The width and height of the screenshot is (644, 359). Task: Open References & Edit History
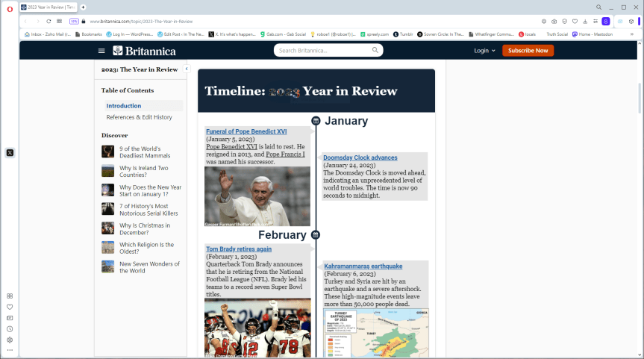tap(140, 117)
